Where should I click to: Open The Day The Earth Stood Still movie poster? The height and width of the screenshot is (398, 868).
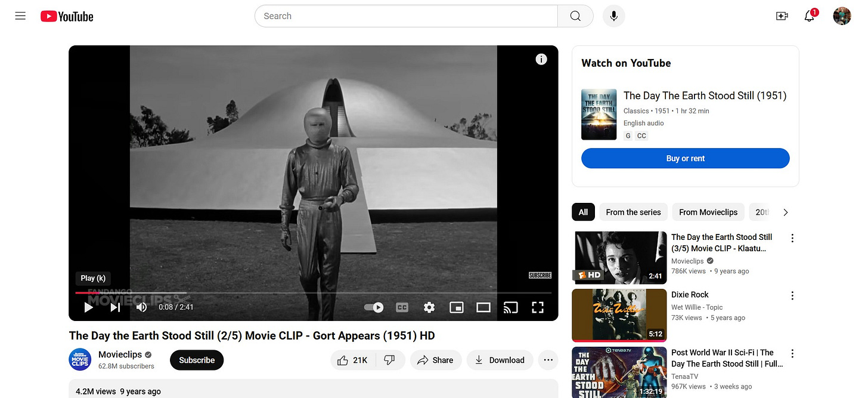599,115
